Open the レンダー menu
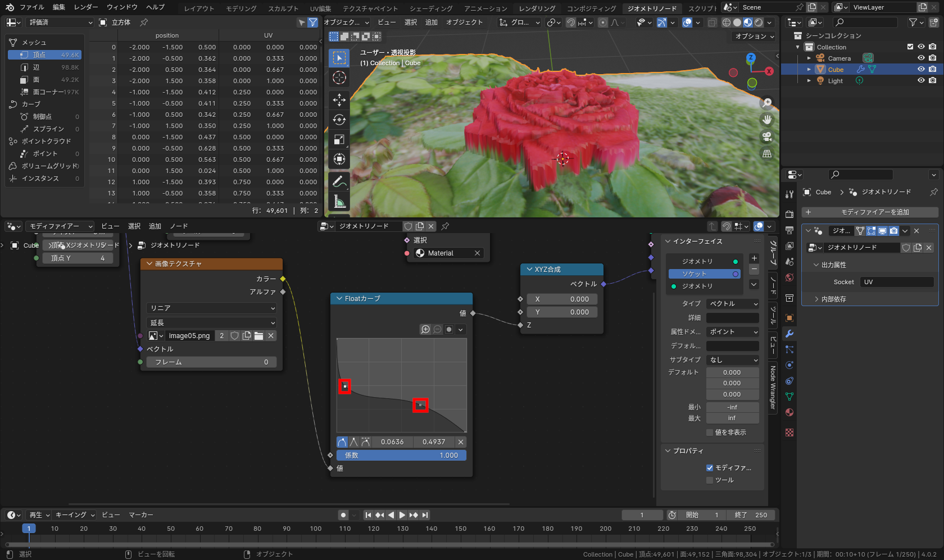944x560 pixels. [86, 7]
